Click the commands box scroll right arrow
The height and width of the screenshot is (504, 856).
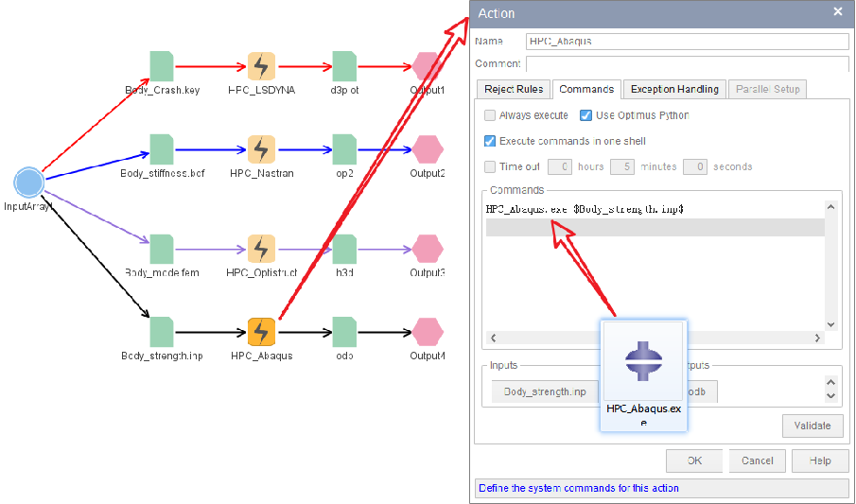tap(817, 338)
